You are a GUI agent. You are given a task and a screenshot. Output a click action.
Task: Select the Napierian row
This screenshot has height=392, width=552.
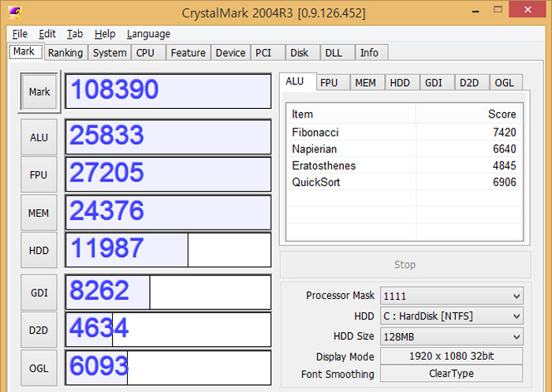[x=404, y=148]
